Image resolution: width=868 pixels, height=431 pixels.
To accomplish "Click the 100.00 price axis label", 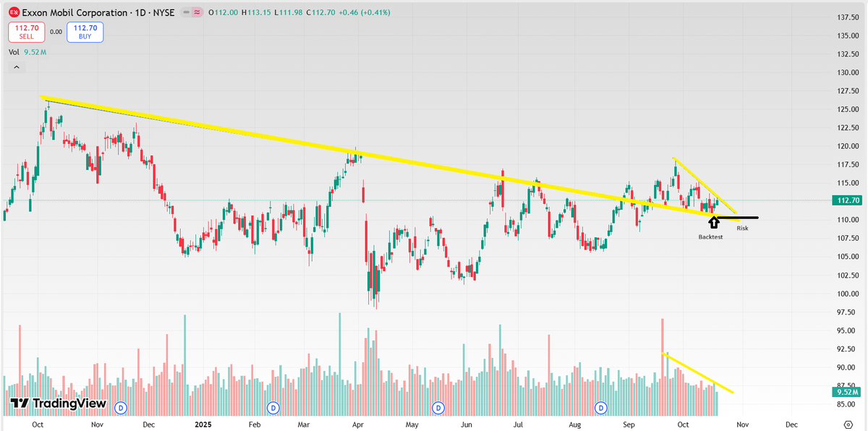I will point(846,294).
